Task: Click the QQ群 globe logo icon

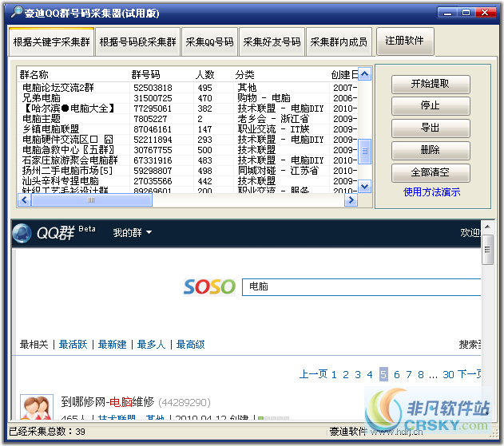Action: coord(22,233)
